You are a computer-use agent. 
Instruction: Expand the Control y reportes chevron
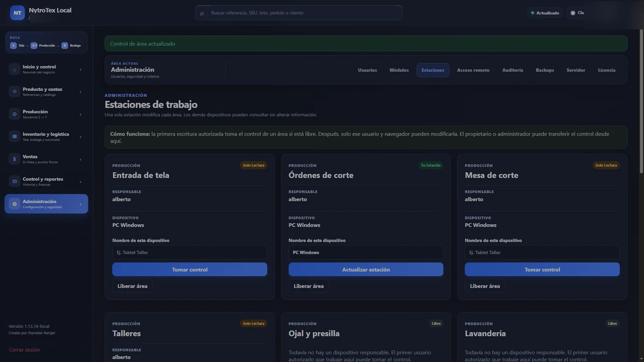tap(80, 182)
